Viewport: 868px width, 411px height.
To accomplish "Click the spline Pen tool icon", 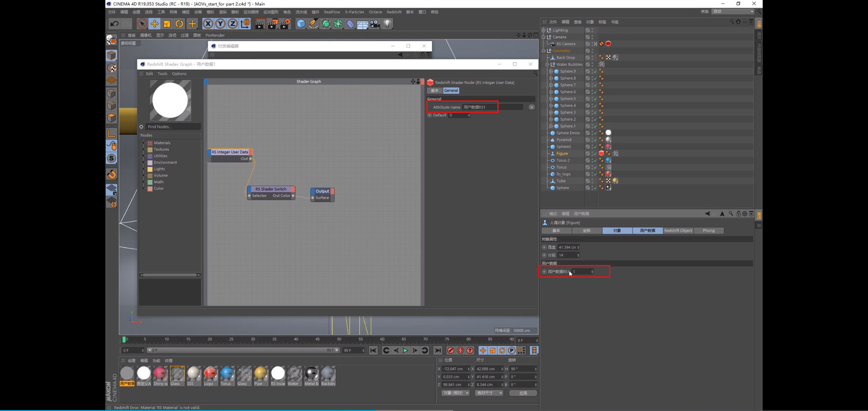I will (x=313, y=24).
